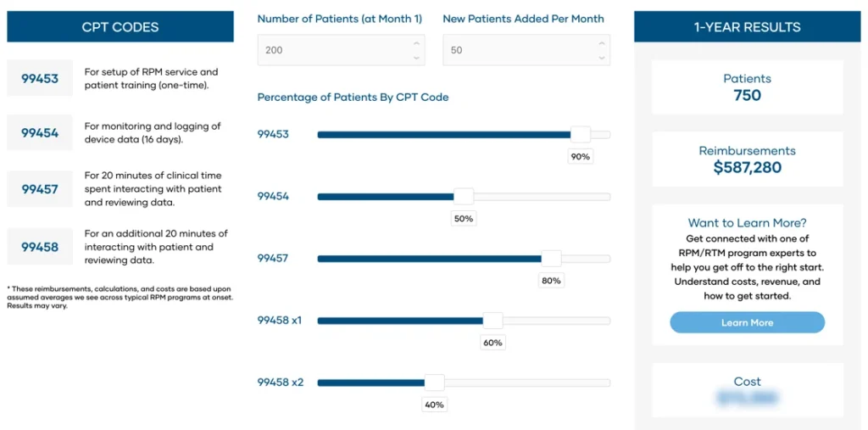The image size is (868, 430).
Task: Click the 1-YEAR RESULTS header
Action: [747, 27]
